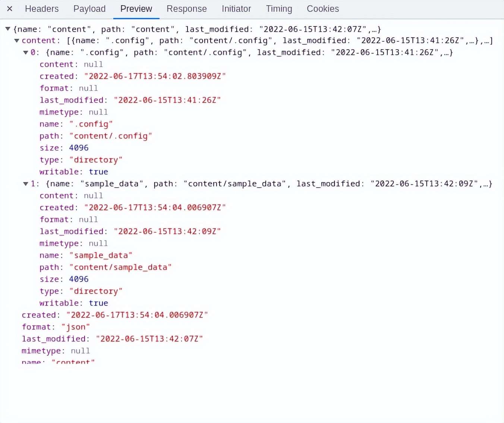Click last_modified value "2022-06-15T13:42:09Z" property row
This screenshot has width=504, height=423.
pos(130,231)
